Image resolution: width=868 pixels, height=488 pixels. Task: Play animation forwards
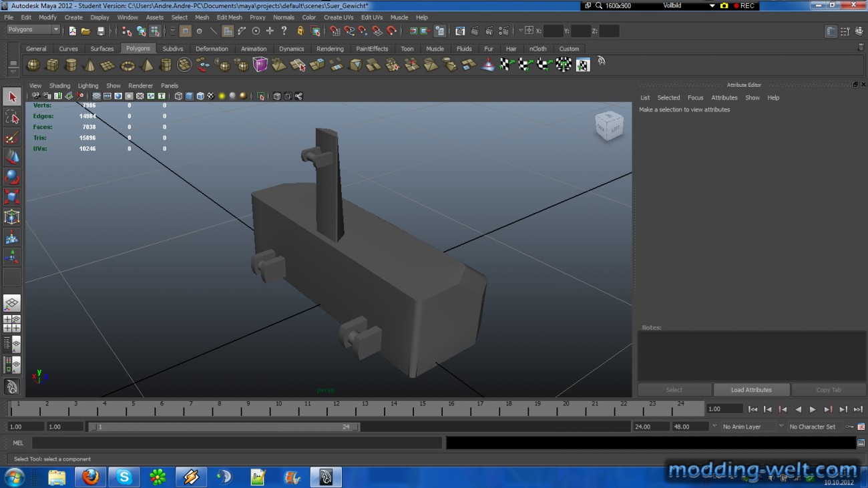pyautogui.click(x=813, y=409)
